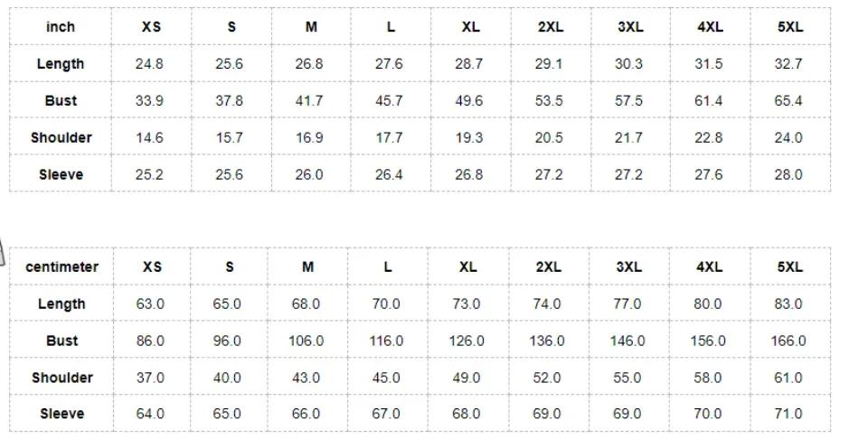Select the 5XL column header in the centimeter table
The width and height of the screenshot is (868, 439).
pos(789,267)
